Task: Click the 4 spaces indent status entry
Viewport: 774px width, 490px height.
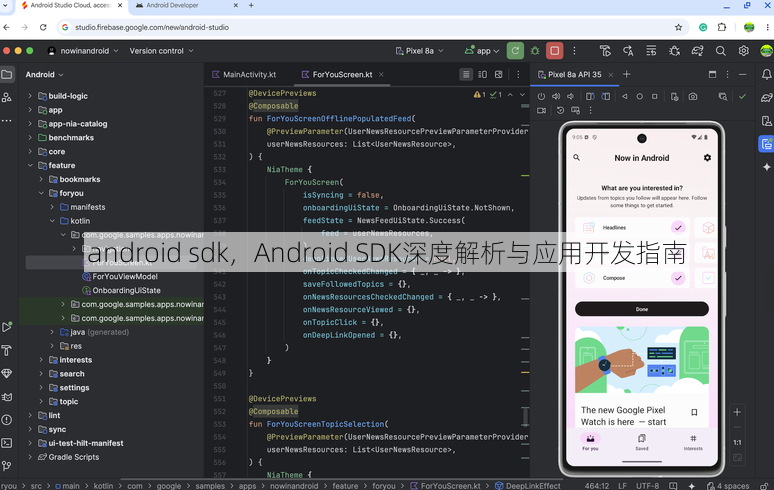Action: click(x=728, y=486)
